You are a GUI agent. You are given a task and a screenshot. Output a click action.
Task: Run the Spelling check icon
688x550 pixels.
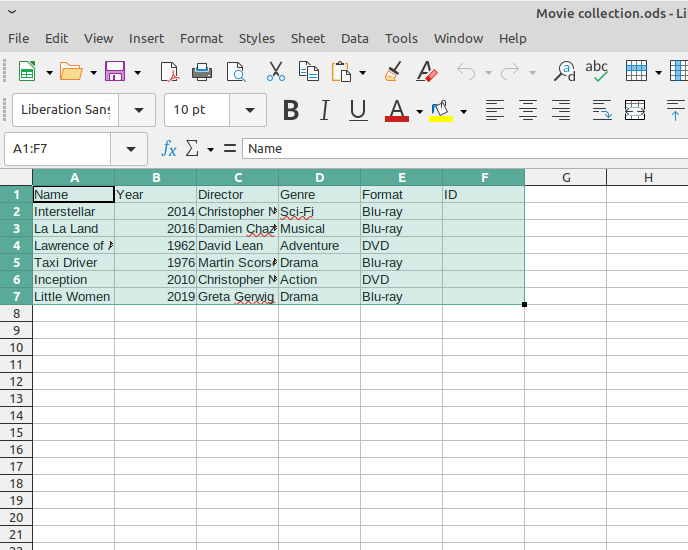click(x=597, y=72)
